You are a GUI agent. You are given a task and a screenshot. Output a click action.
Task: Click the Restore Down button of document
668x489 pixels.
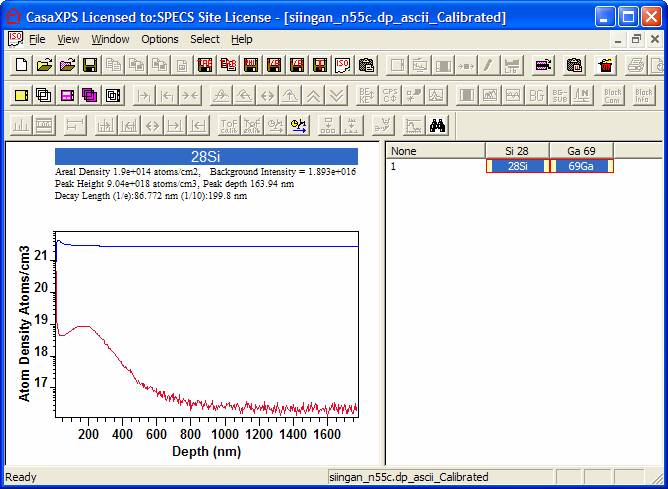(636, 39)
